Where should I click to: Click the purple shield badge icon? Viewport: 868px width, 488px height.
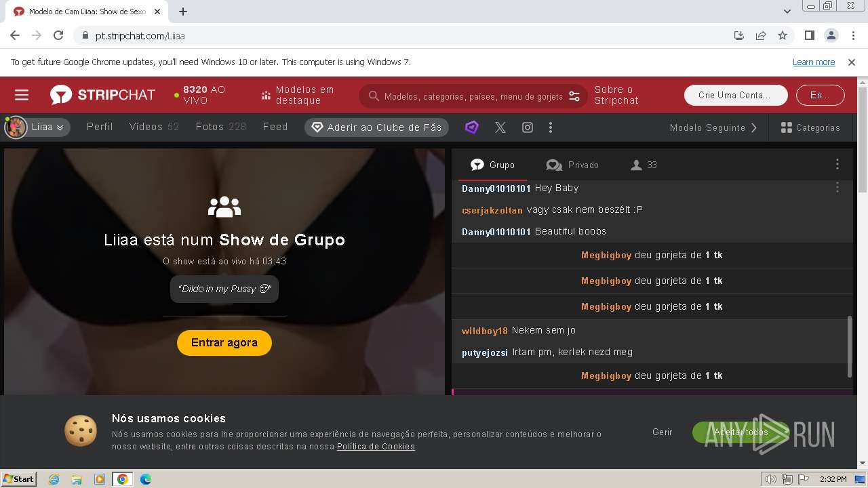pyautogui.click(x=472, y=127)
